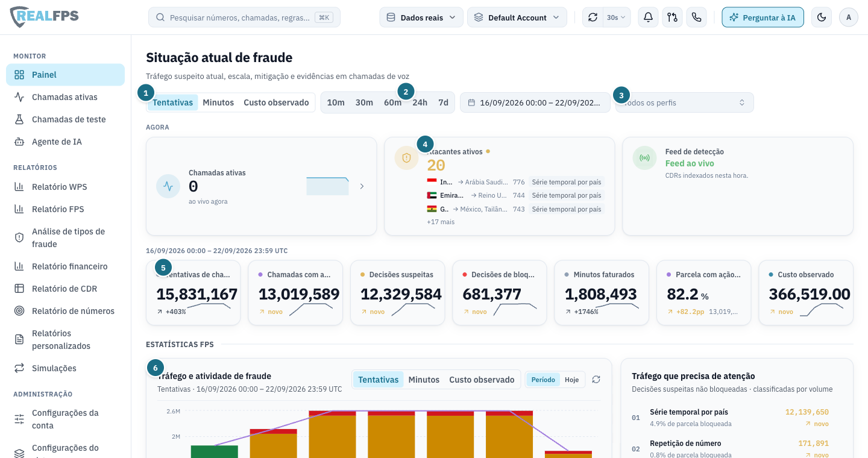Open the 30s refresh interval dropdown
The height and width of the screenshot is (458, 868).
[x=617, y=17]
